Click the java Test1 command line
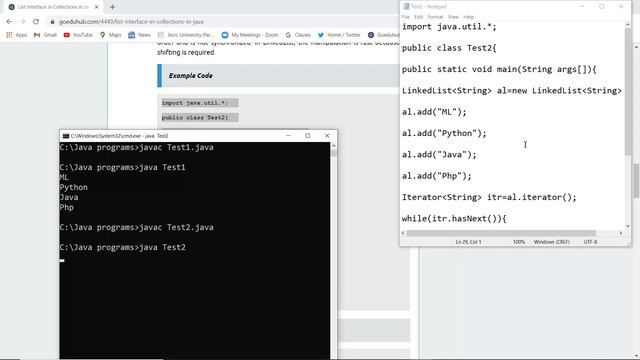Viewport: 640px width, 360px height. (x=122, y=167)
